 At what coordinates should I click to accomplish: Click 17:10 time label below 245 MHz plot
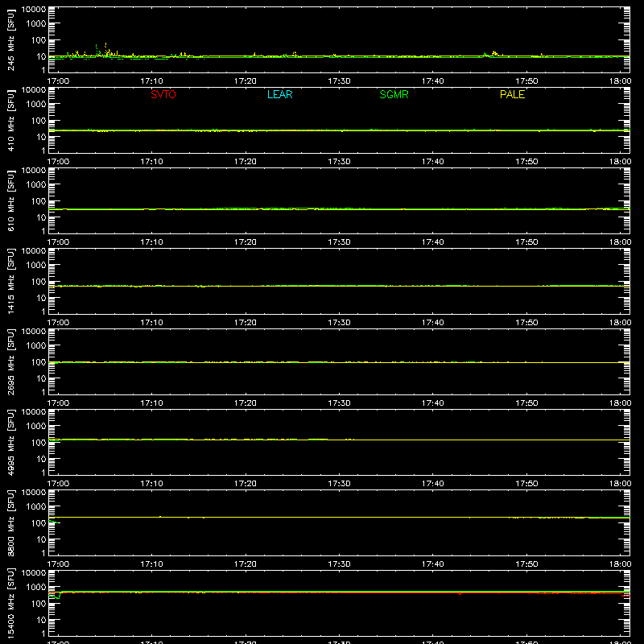point(151,81)
